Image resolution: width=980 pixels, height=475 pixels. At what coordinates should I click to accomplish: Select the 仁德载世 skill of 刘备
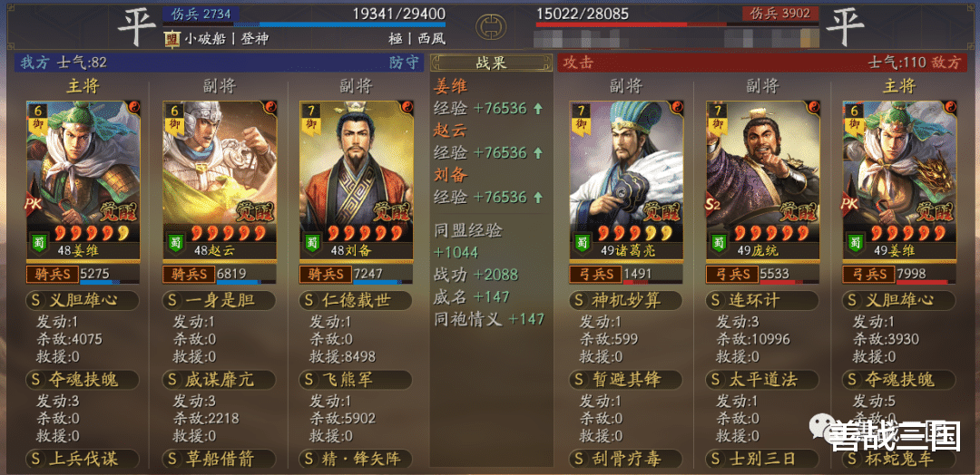pyautogui.click(x=356, y=300)
